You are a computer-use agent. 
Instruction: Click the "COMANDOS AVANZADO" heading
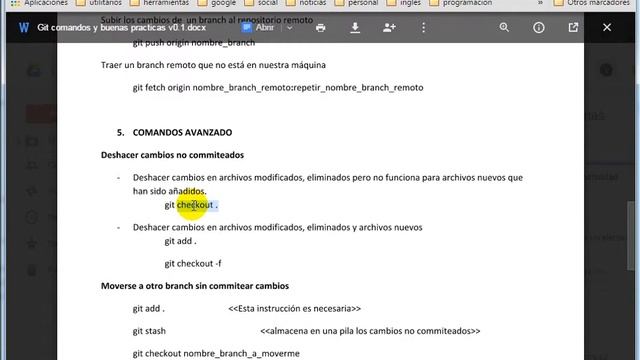pos(182,132)
